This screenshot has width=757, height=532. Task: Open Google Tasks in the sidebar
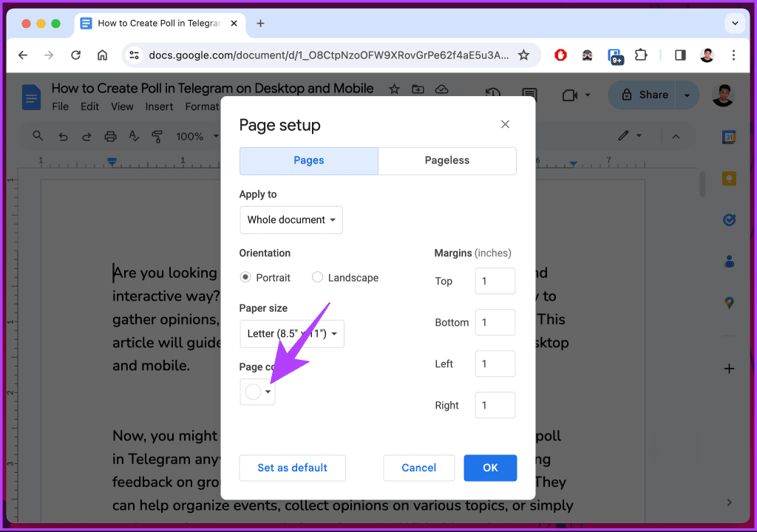(730, 219)
